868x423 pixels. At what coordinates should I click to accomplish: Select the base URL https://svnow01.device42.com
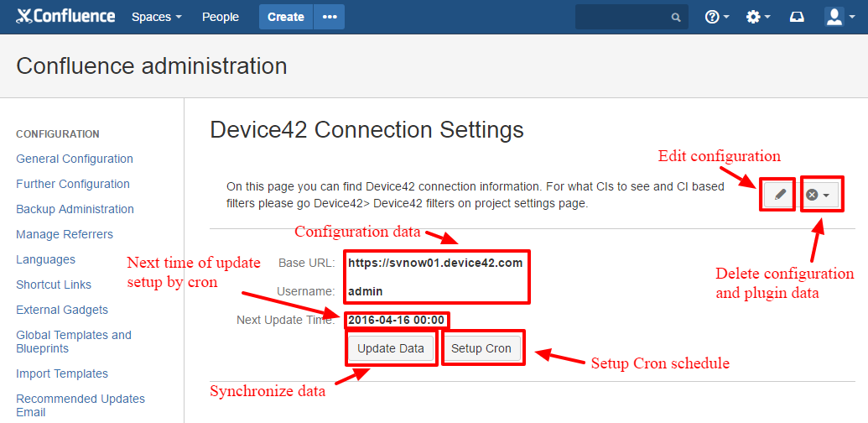click(x=435, y=263)
